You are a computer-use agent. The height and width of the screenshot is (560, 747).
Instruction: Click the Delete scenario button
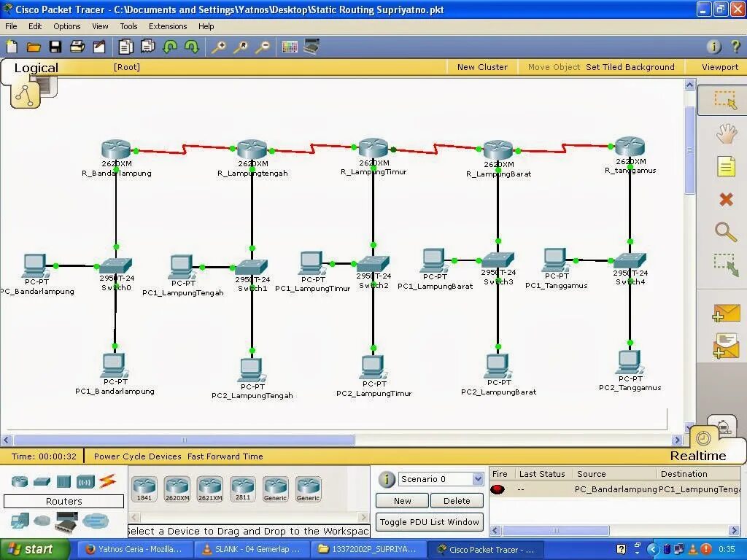(x=457, y=501)
